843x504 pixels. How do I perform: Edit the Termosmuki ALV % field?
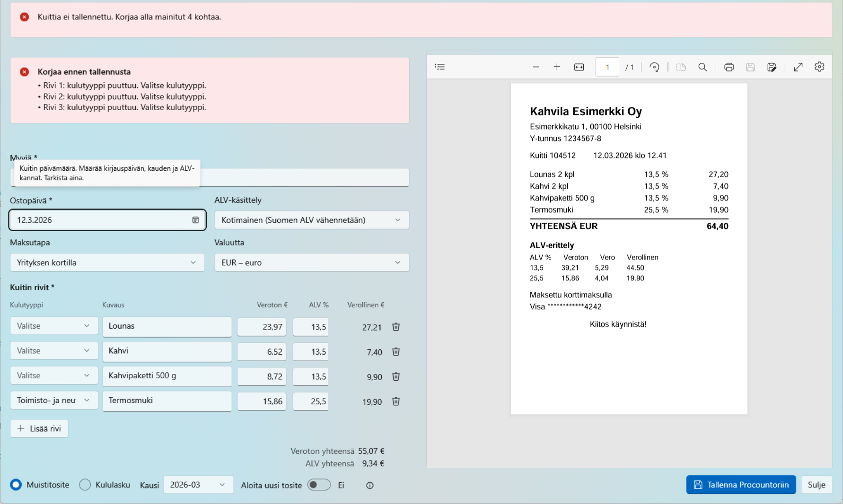pos(310,401)
